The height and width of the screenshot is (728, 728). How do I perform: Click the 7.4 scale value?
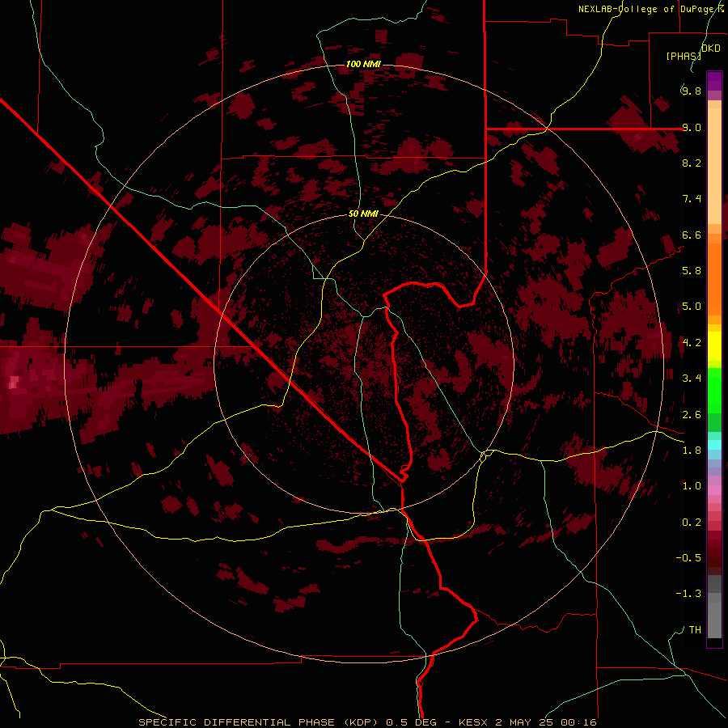coord(692,199)
